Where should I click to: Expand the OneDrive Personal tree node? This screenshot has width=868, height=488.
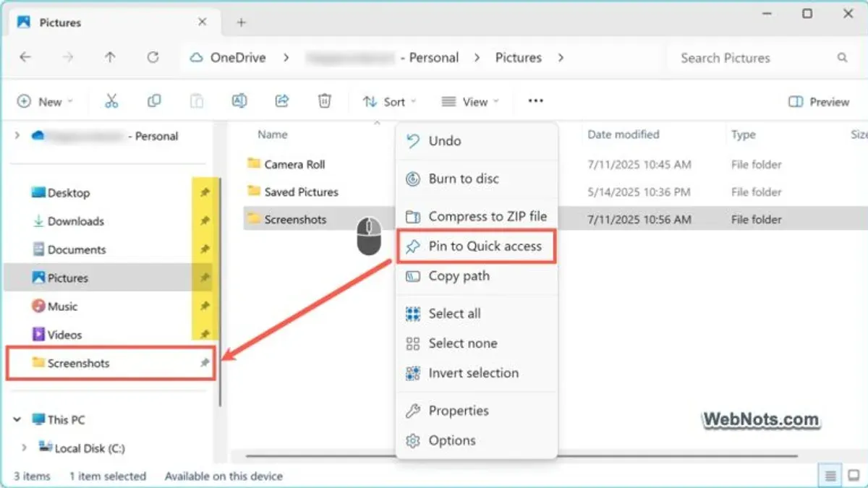tap(17, 136)
